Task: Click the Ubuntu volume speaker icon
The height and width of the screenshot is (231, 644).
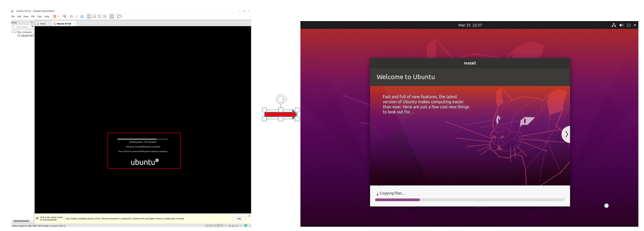Action: click(x=621, y=25)
